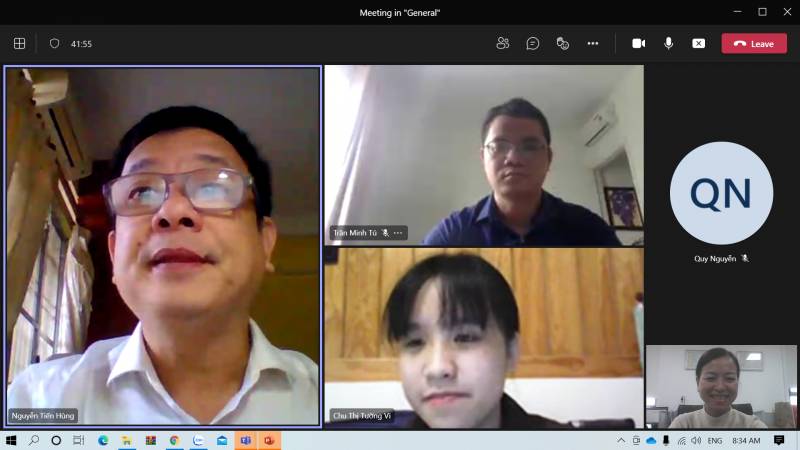The width and height of the screenshot is (800, 450).
Task: Open the participants panel
Action: point(503,43)
